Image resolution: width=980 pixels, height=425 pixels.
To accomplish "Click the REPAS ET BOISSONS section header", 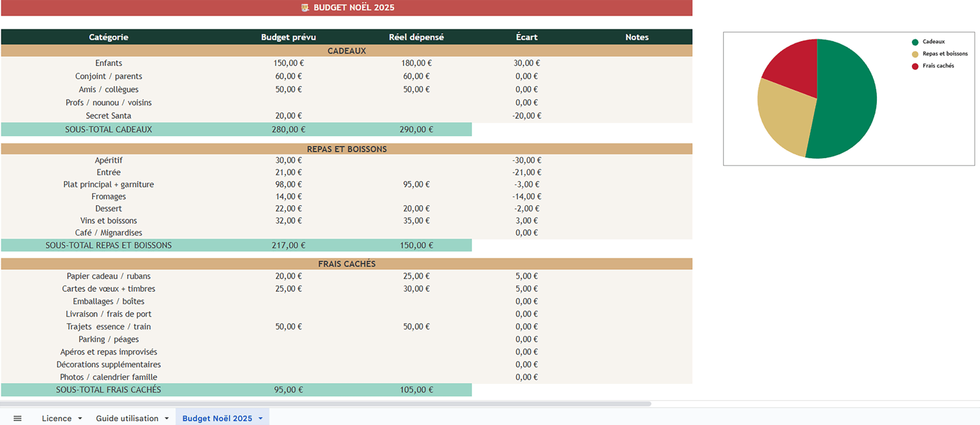I will [x=346, y=149].
